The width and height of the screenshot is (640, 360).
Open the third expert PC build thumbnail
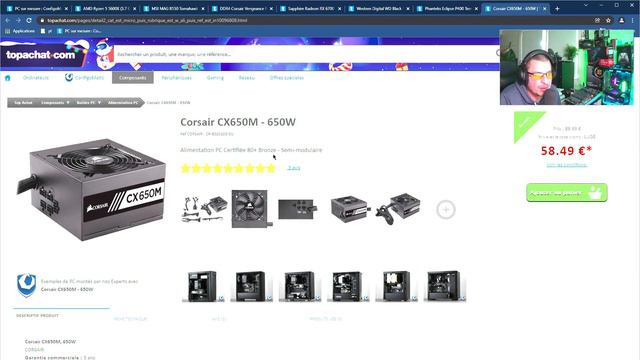(x=300, y=287)
